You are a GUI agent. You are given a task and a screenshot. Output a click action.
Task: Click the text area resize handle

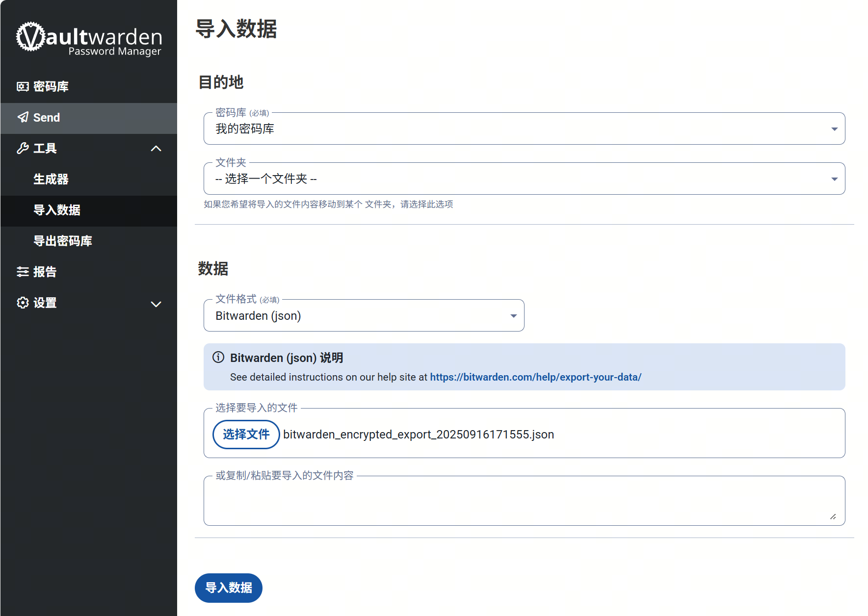point(833,516)
